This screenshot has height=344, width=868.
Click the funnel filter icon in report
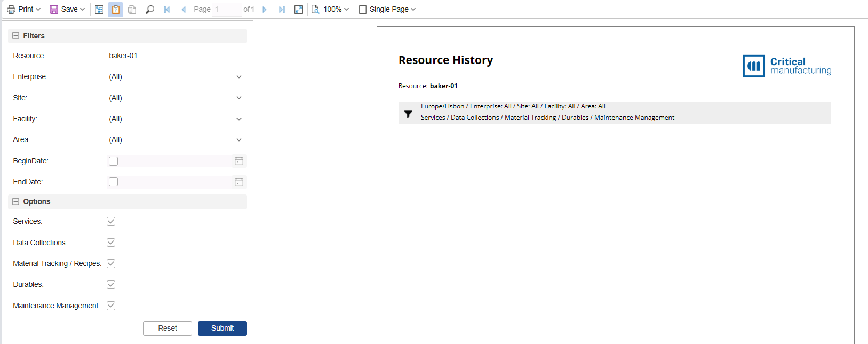tap(408, 114)
